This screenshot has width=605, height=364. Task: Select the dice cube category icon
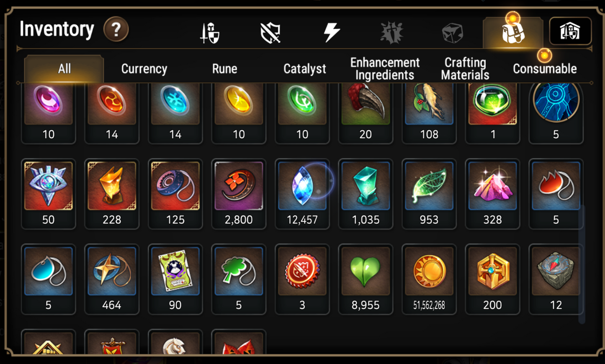453,33
